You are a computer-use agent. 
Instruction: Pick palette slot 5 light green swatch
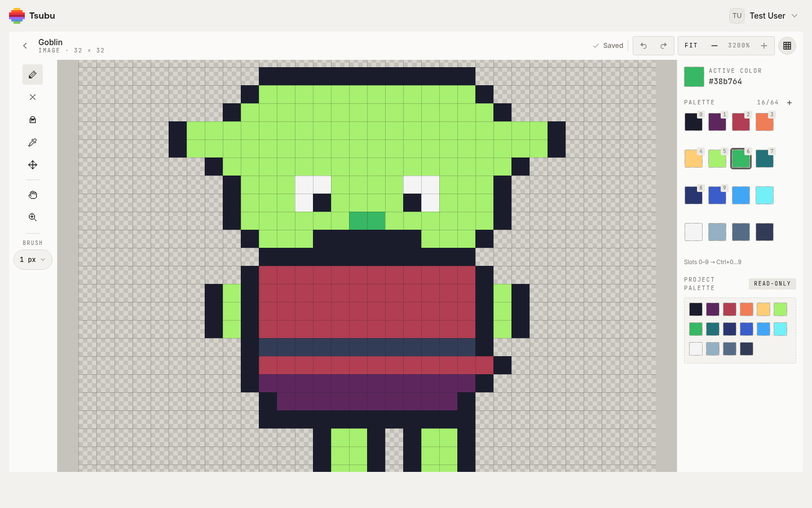(717, 159)
